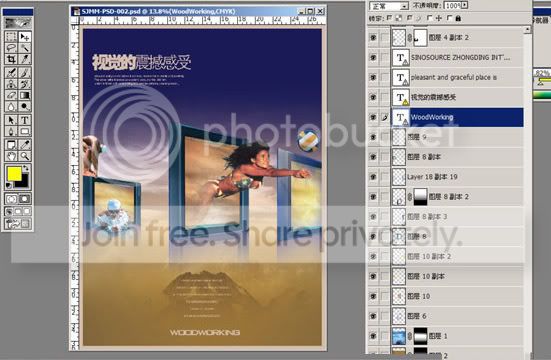Image resolution: width=551 pixels, height=360 pixels.
Task: Choose the Horizontal Type tool in toolbox
Action: tap(25, 120)
